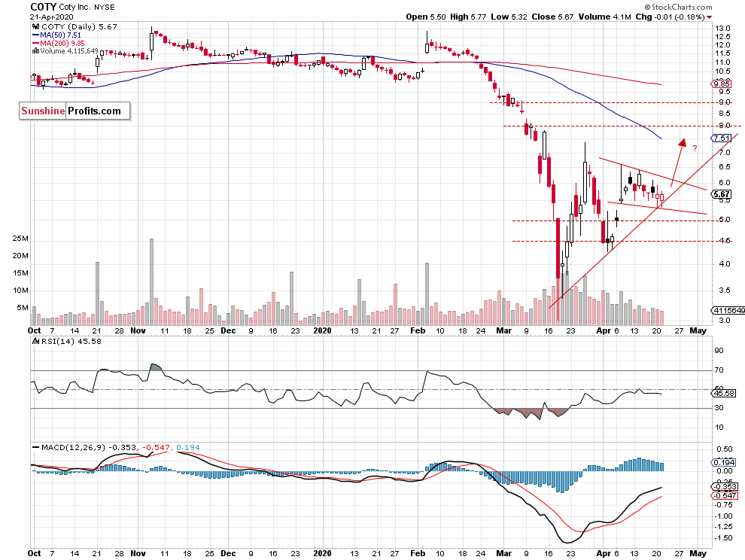
Task: Click the 0.50 label on MACD axis
Action: 725,449
